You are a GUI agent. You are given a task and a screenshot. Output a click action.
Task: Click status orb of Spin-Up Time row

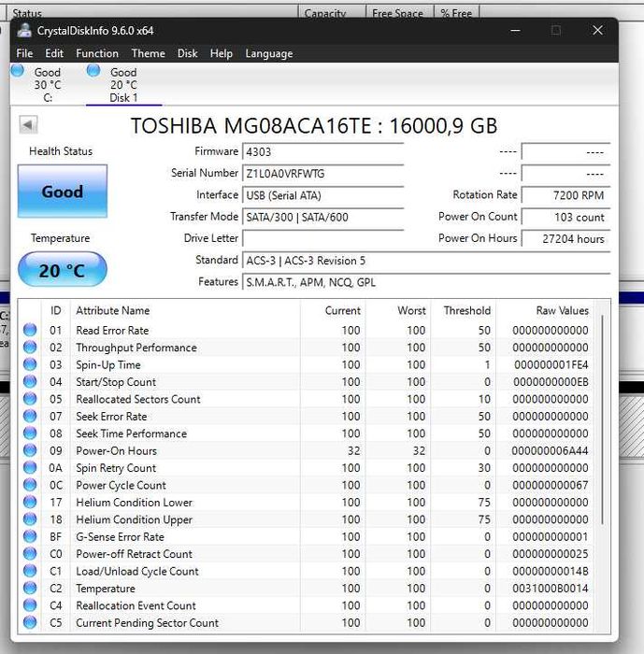(x=30, y=364)
